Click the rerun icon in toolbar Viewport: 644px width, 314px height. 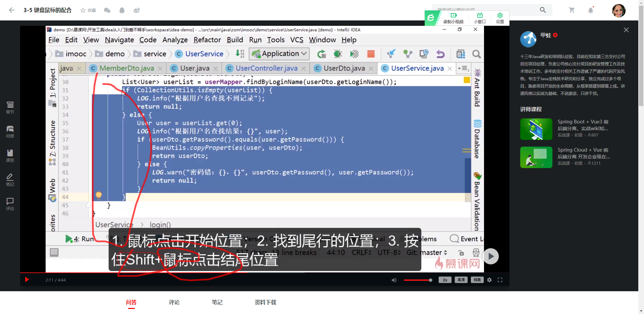pos(321,54)
